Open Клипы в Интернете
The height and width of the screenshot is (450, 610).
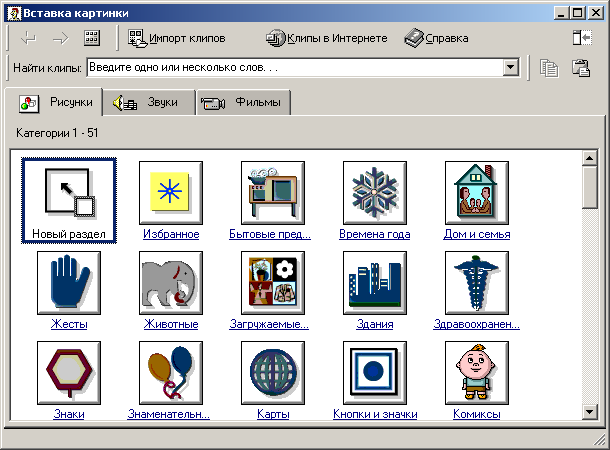[x=327, y=38]
